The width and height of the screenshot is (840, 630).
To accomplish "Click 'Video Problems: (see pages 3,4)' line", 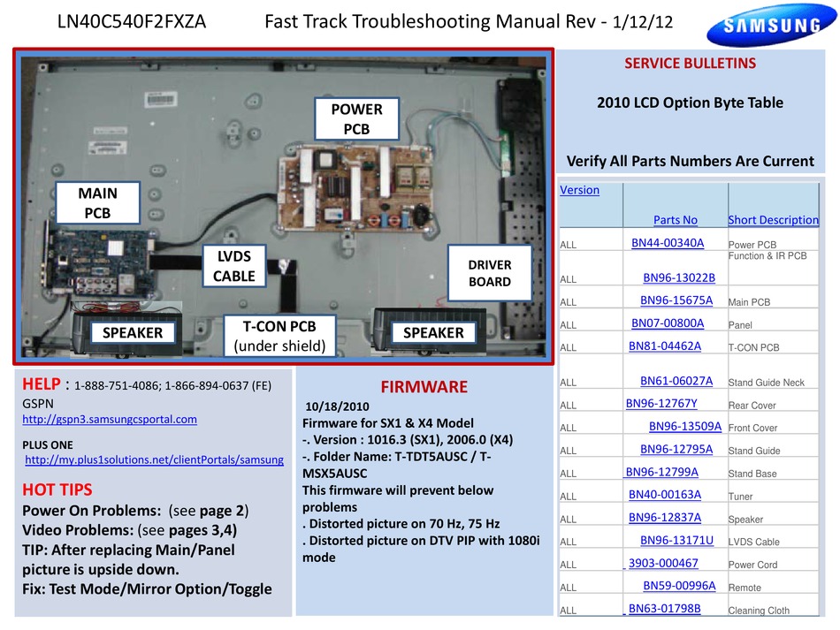I will click(x=130, y=530).
